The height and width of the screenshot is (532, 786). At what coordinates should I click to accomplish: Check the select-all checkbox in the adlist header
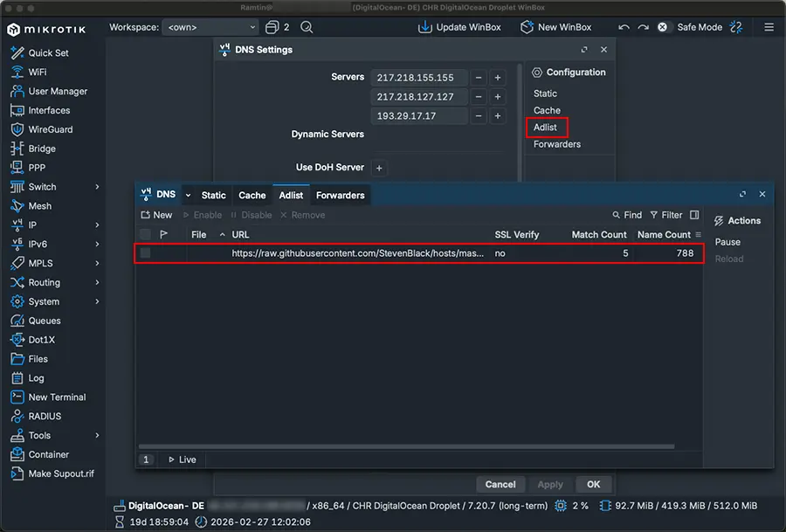145,234
